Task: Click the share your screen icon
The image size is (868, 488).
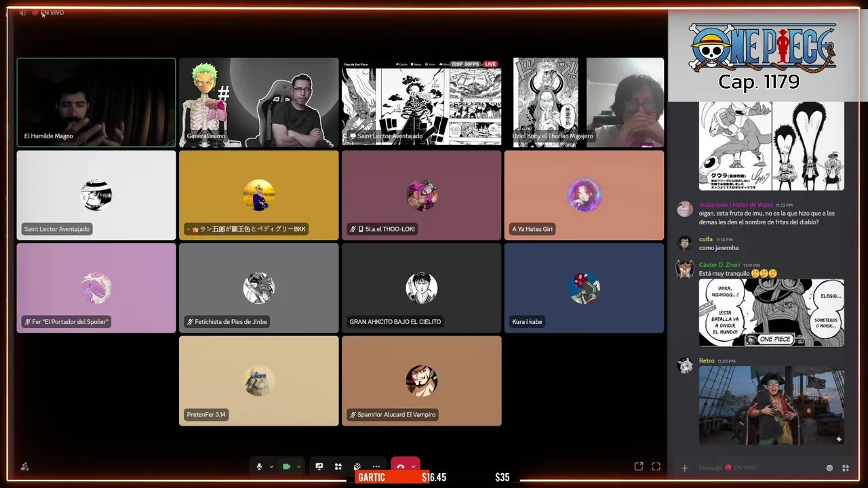Action: click(x=319, y=466)
